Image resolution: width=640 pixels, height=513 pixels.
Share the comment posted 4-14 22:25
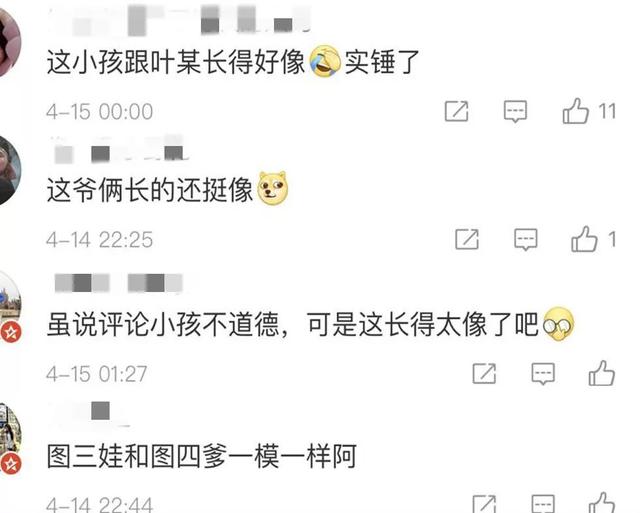click(x=467, y=239)
